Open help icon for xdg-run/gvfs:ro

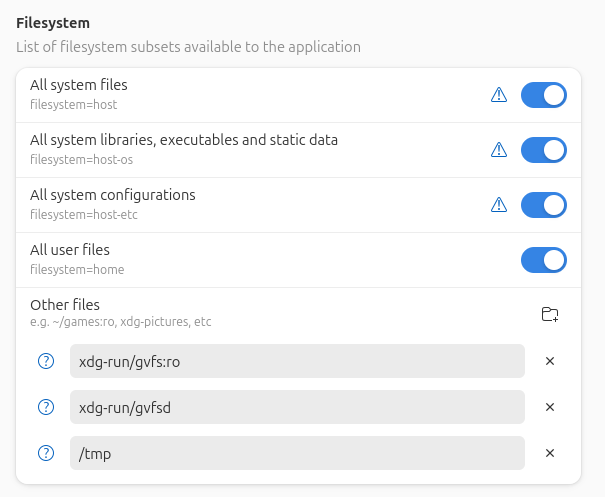pyautogui.click(x=46, y=361)
